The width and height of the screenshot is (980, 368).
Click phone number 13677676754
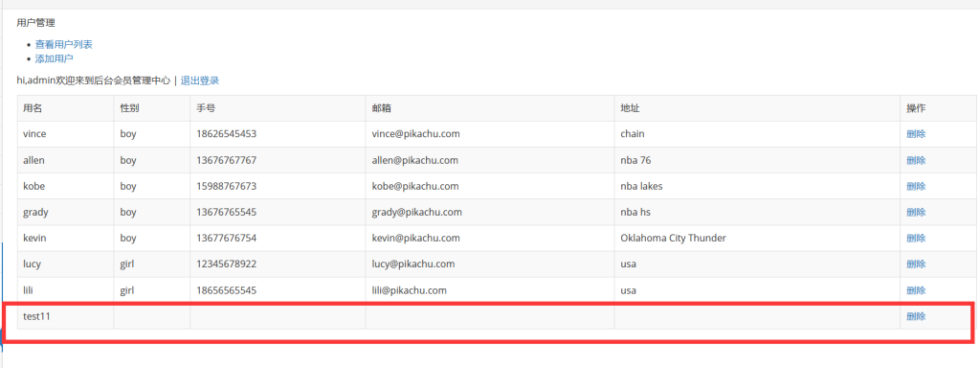(226, 239)
